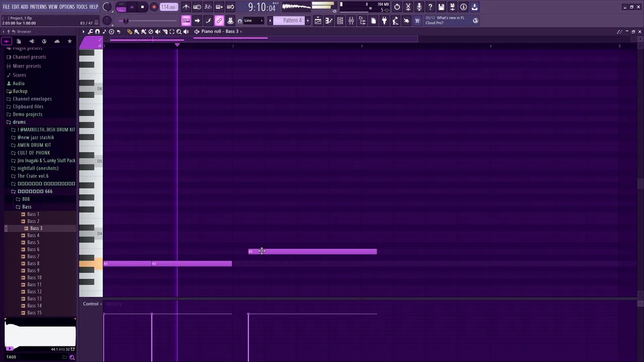
Task: Expand the AMEN DRUM KIT folder
Action: (x=34, y=145)
